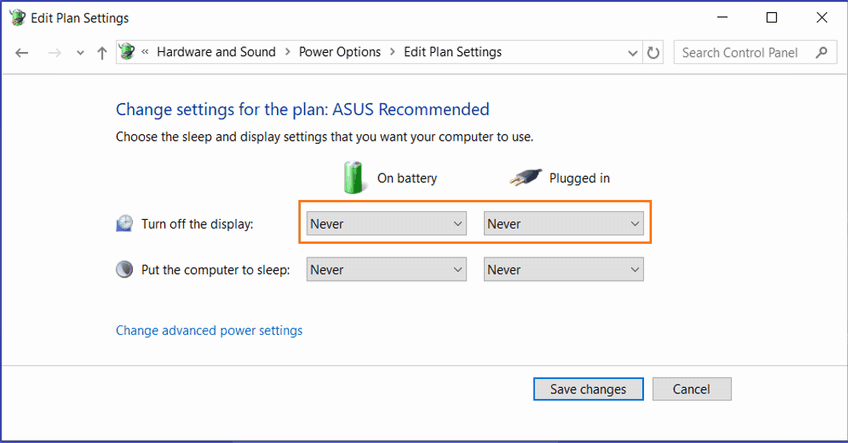This screenshot has height=443, width=848.
Task: Click the address bar power icon
Action: point(127,52)
